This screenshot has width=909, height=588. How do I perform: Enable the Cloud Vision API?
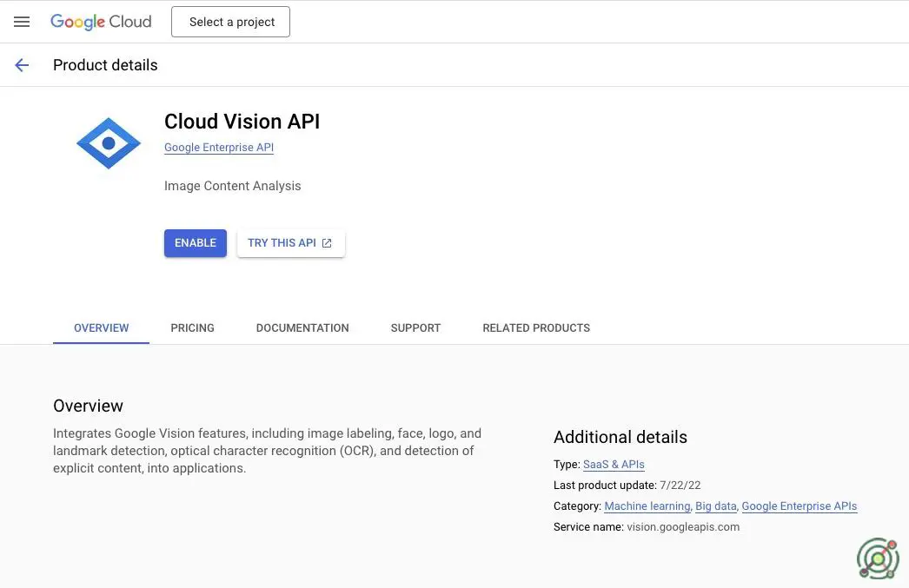point(196,243)
